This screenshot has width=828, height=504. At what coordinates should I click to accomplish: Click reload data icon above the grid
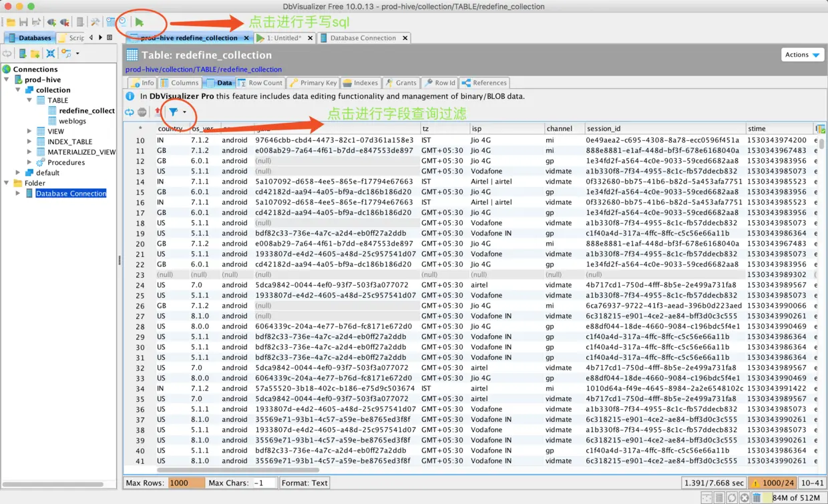(130, 112)
